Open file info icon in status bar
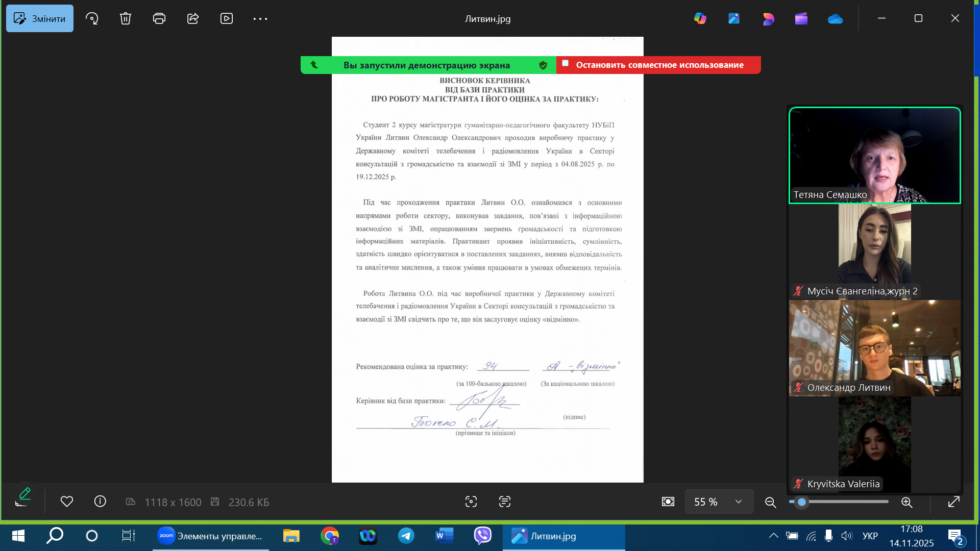 (100, 502)
